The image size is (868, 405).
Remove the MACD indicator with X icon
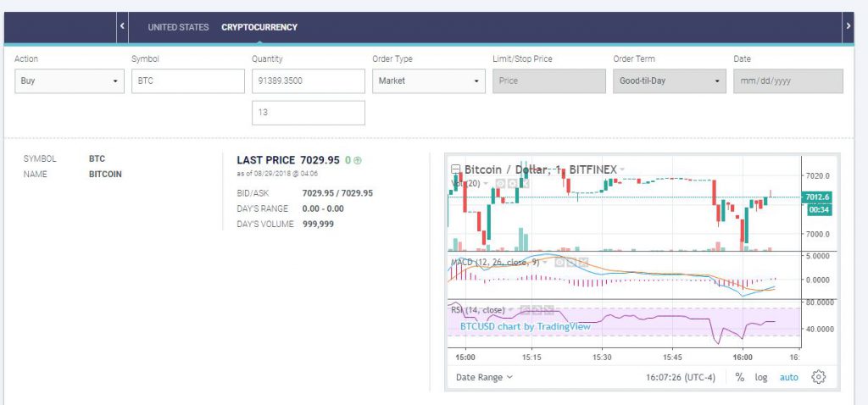pos(583,263)
